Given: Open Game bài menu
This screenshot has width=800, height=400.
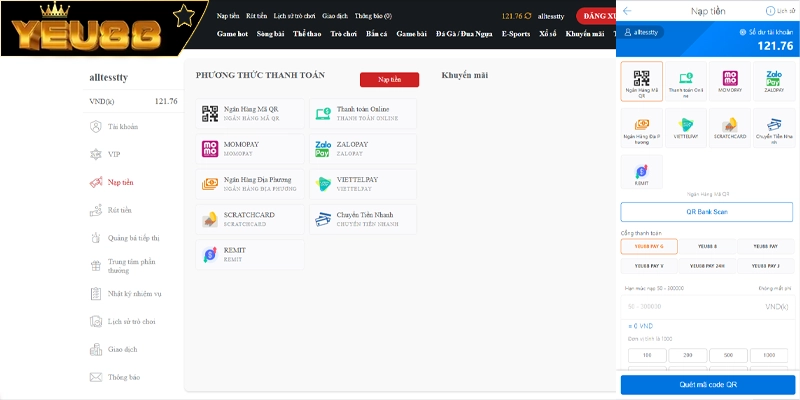Looking at the screenshot, I should click(411, 34).
